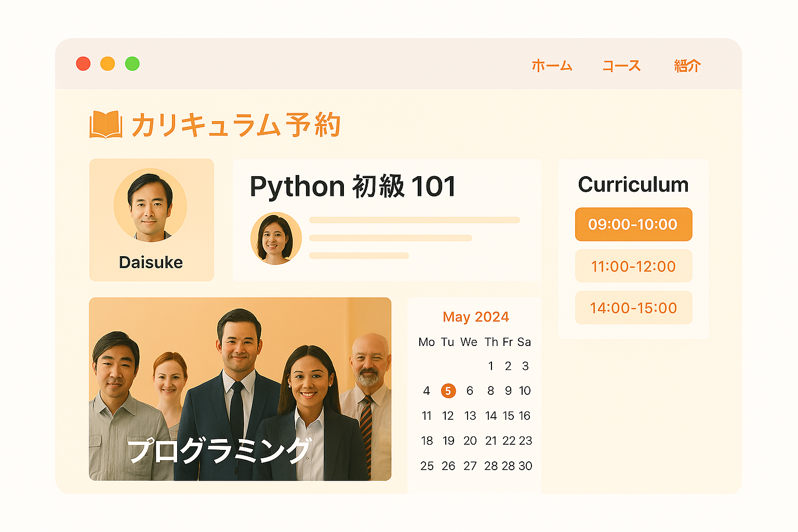Viewport: 798px width, 532px height.
Task: Select the 11:00-12:00 time slot
Action: 633,266
